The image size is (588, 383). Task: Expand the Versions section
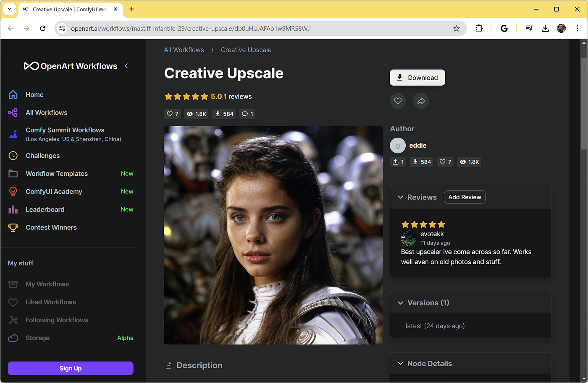(x=400, y=302)
